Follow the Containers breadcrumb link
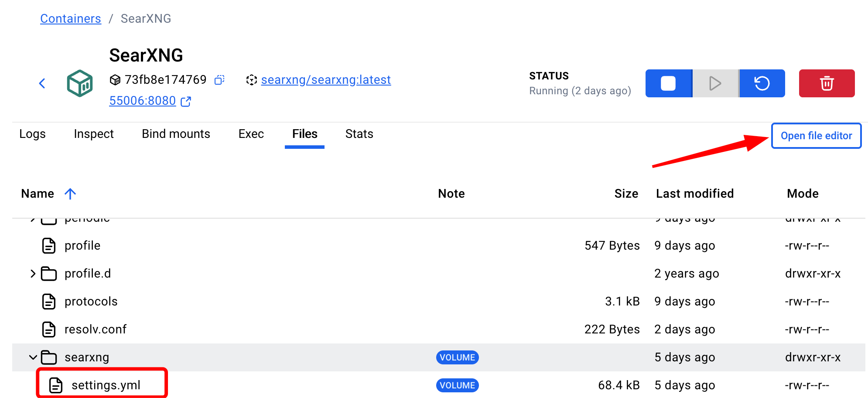 pyautogui.click(x=71, y=19)
